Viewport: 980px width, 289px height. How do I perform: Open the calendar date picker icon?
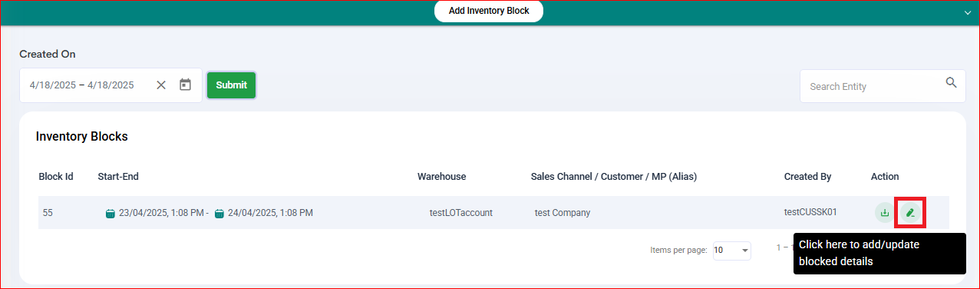(185, 85)
